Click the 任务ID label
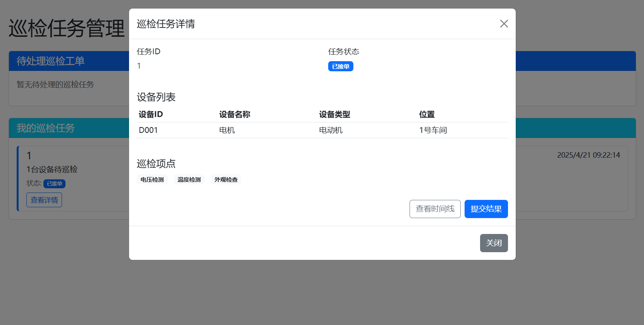This screenshot has width=644, height=325. 148,52
